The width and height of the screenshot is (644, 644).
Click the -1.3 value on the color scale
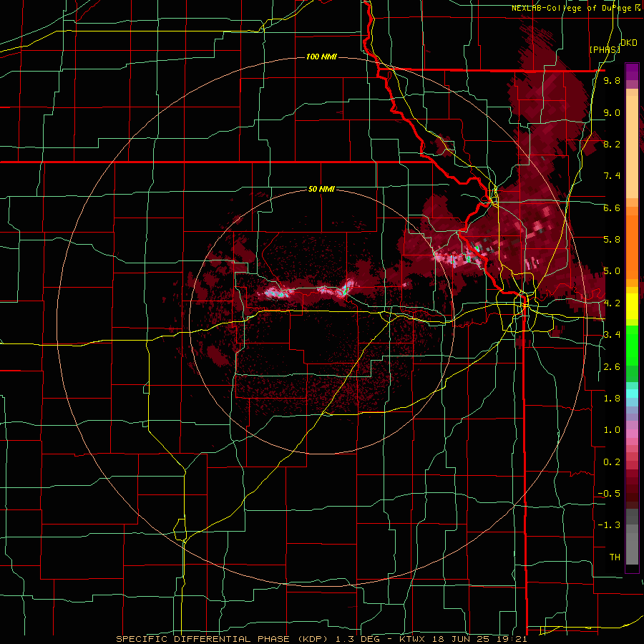(609, 525)
